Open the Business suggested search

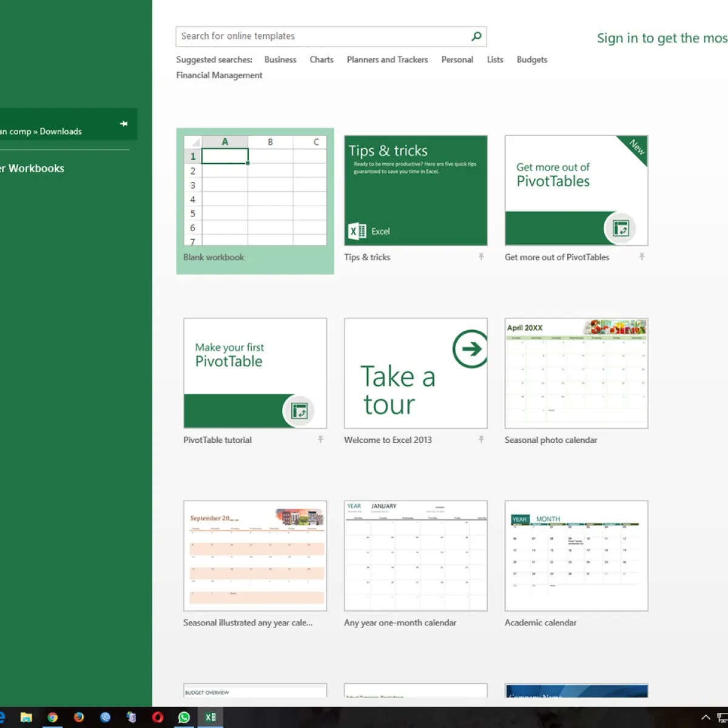(x=280, y=59)
